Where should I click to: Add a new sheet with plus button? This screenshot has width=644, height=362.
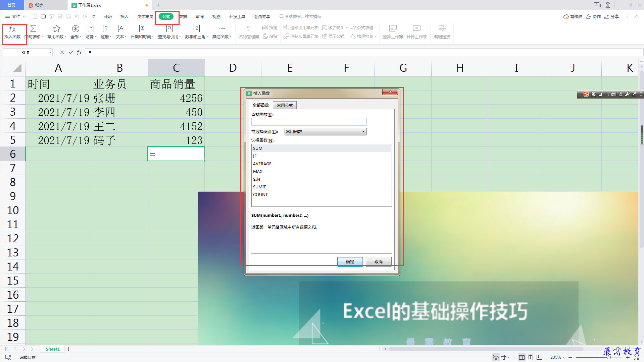pos(69,349)
